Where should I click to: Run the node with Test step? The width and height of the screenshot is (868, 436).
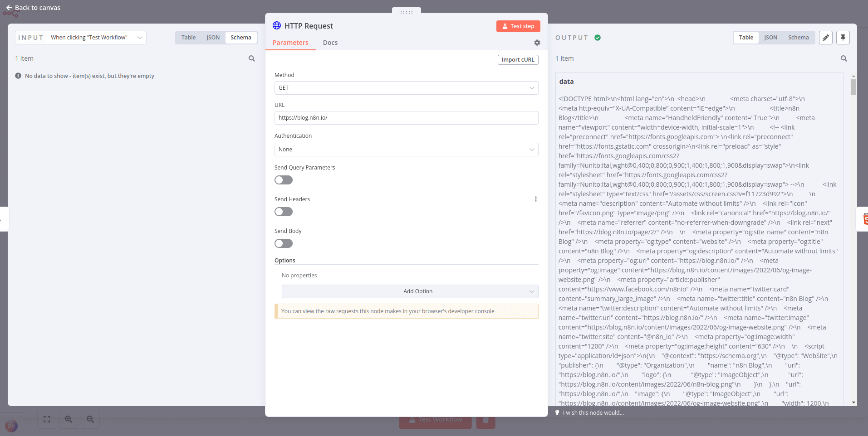coord(518,26)
